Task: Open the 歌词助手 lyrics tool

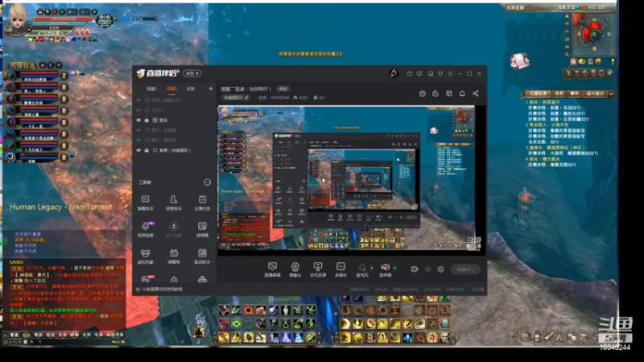Action: pyautogui.click(x=202, y=256)
